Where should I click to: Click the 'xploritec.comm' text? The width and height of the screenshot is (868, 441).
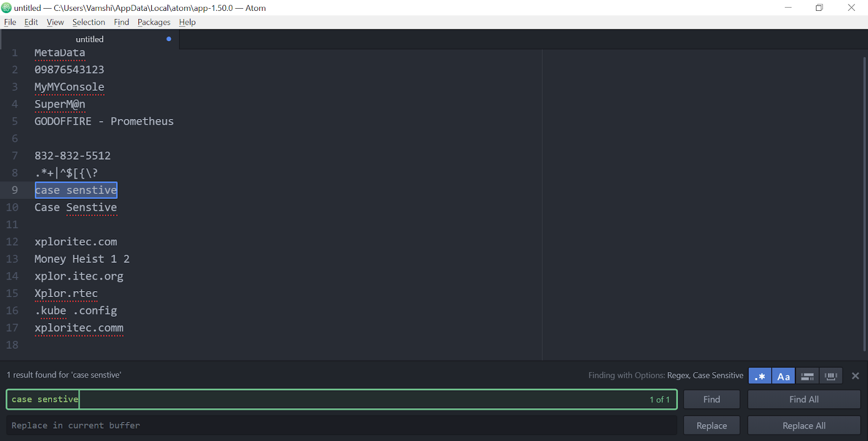79,327
